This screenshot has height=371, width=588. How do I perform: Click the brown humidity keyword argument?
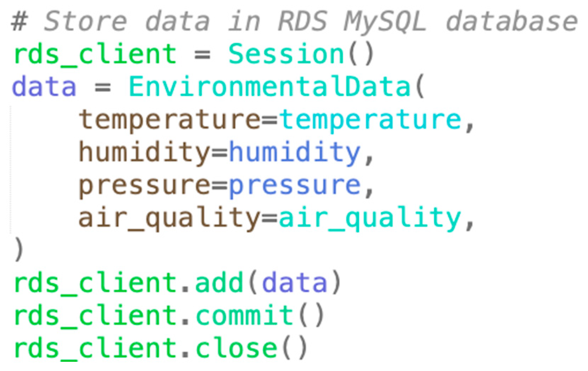tap(144, 152)
